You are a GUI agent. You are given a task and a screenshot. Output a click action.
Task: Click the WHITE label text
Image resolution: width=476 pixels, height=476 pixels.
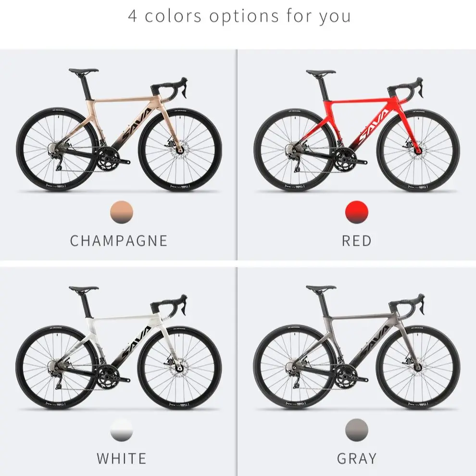click(122, 458)
